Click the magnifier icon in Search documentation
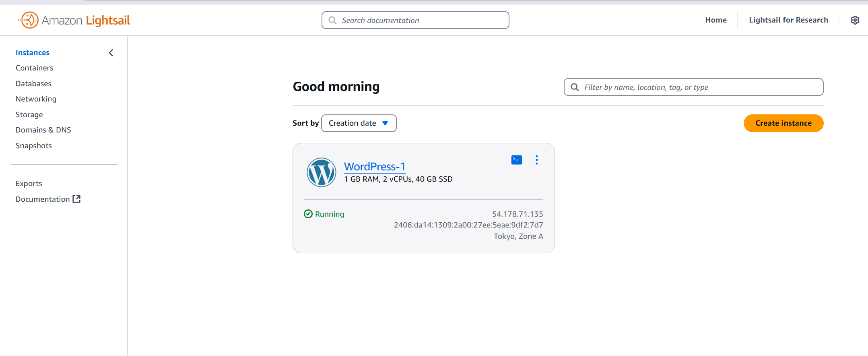Image resolution: width=868 pixels, height=356 pixels. coord(332,20)
